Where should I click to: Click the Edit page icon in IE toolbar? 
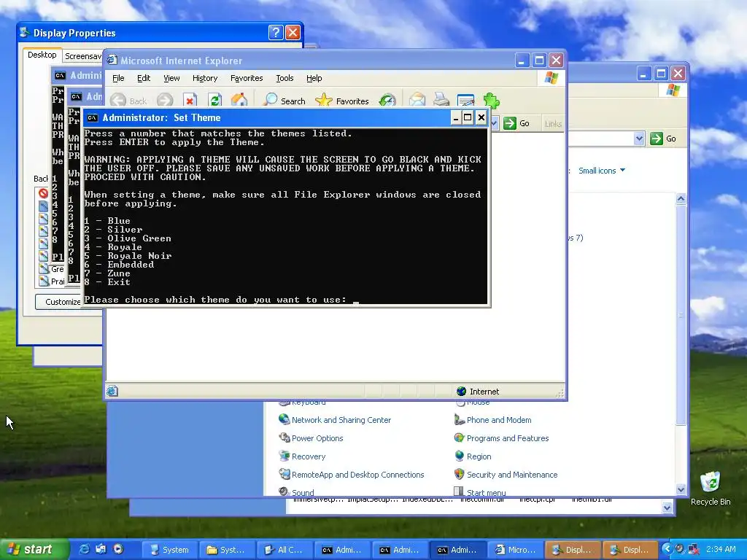tap(465, 101)
